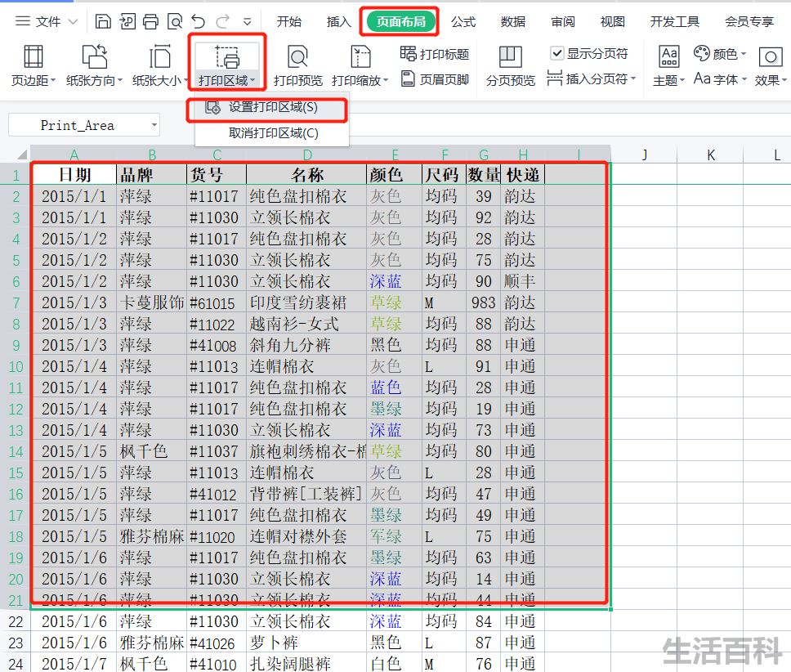Expand the Name Box dropdown arrow
Viewport: 791px width, 672px height.
(x=154, y=124)
